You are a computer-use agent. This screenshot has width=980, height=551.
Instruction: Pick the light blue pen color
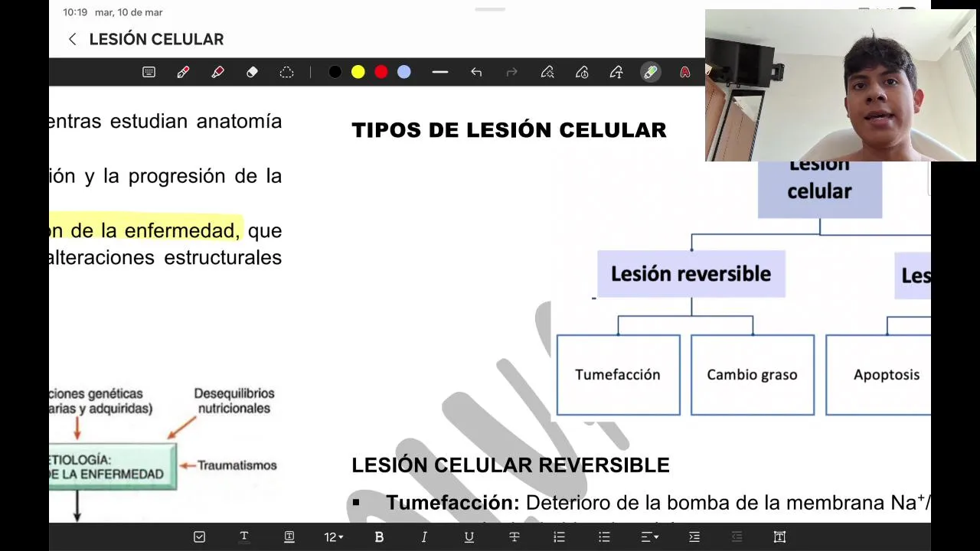tap(403, 72)
